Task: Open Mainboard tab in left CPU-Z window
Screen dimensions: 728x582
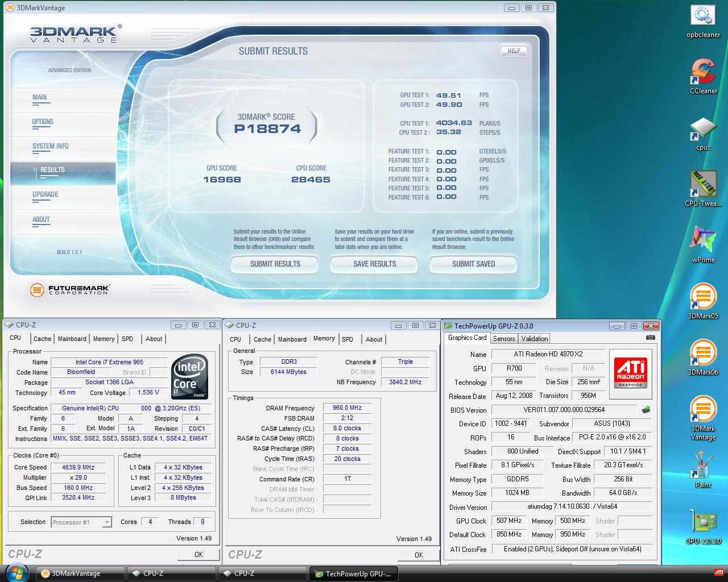Action: coord(72,339)
